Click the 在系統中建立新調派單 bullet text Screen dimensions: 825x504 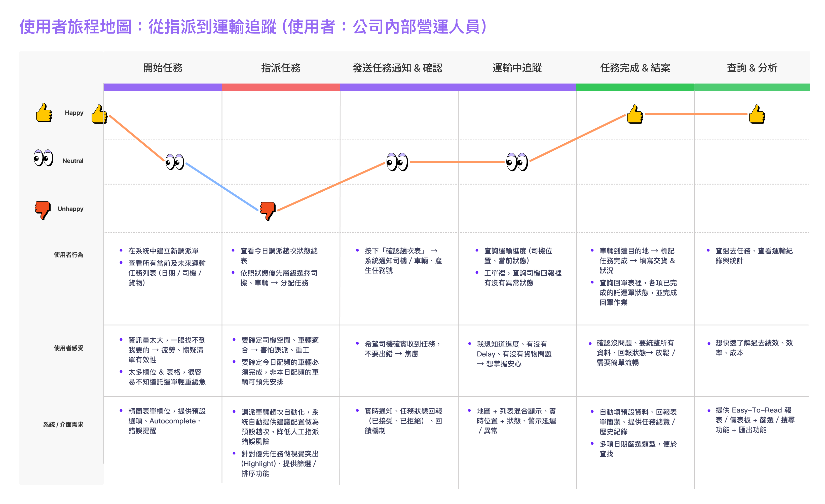coord(163,251)
